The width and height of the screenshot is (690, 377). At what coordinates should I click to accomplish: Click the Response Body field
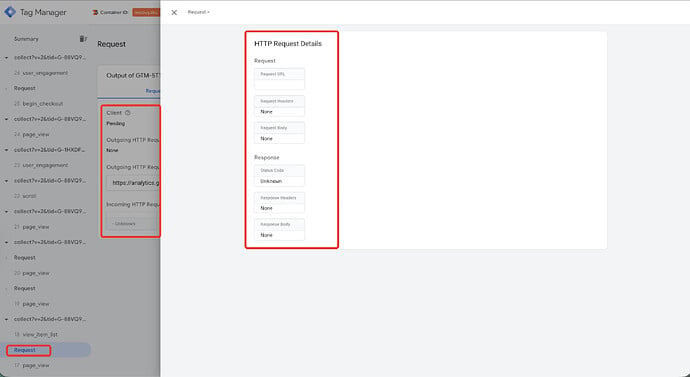279,230
